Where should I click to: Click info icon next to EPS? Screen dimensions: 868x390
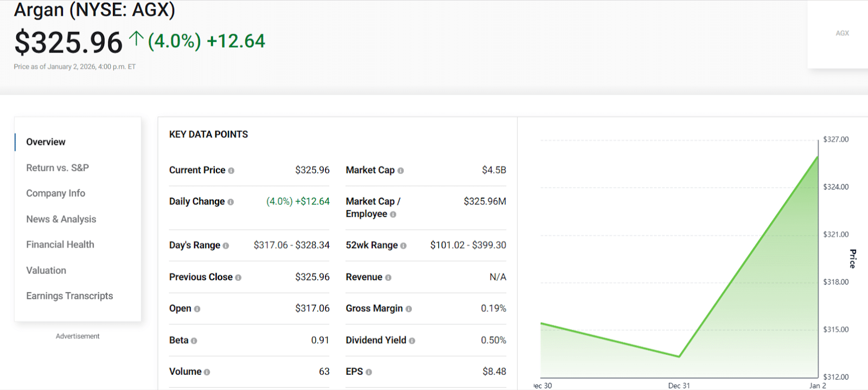(369, 372)
